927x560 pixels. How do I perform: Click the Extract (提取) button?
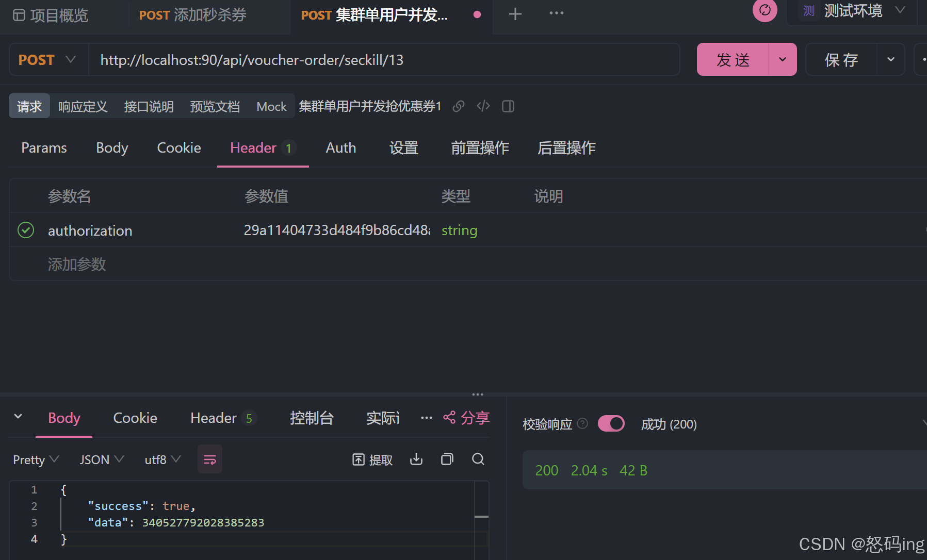372,459
